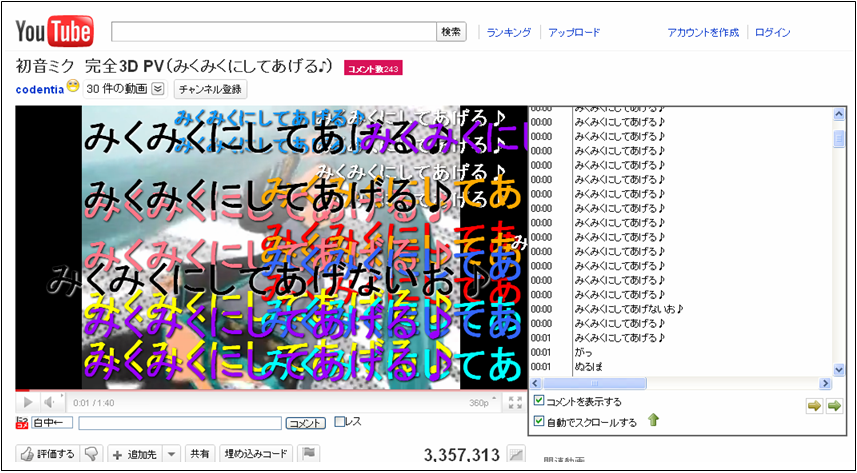The image size is (857, 473).
Task: Toggle 自動でスクロールする checkbox
Action: [x=539, y=421]
